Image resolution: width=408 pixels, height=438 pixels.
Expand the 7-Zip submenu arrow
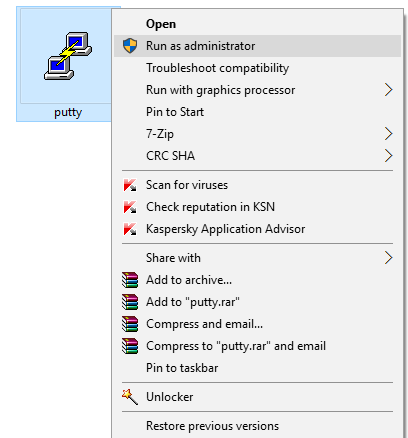pos(388,134)
